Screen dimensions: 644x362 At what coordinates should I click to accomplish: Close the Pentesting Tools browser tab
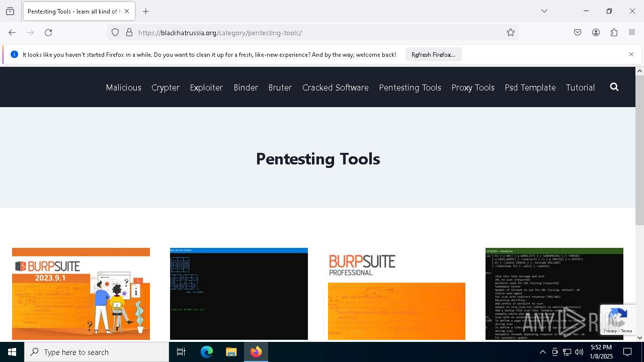pos(127,11)
